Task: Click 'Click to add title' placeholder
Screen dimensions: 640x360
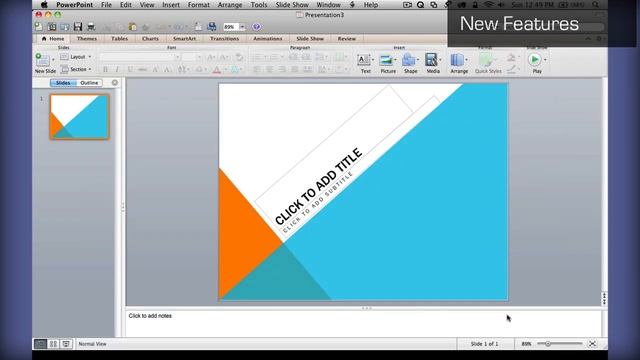Action: point(318,186)
